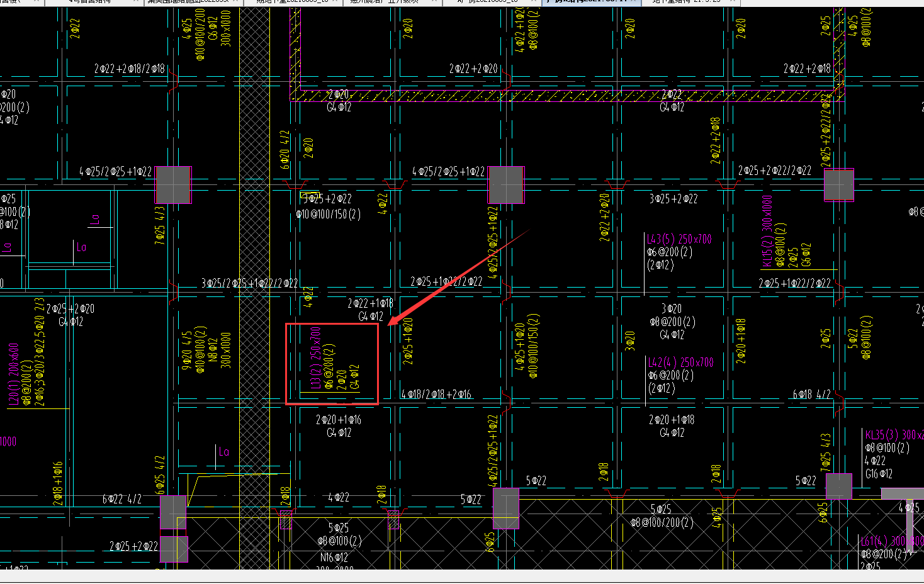Select the rotated 6Φ20 4/2 annotation
924x584 pixels.
coord(285,150)
